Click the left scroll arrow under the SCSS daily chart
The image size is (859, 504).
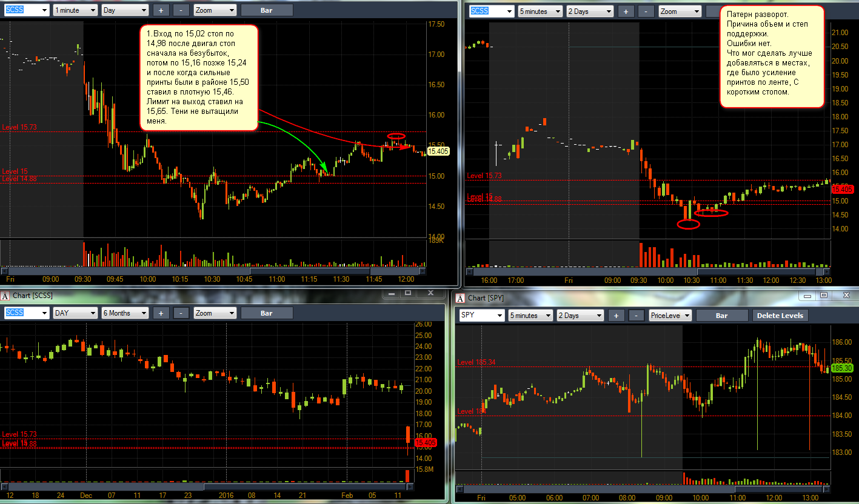click(4, 486)
